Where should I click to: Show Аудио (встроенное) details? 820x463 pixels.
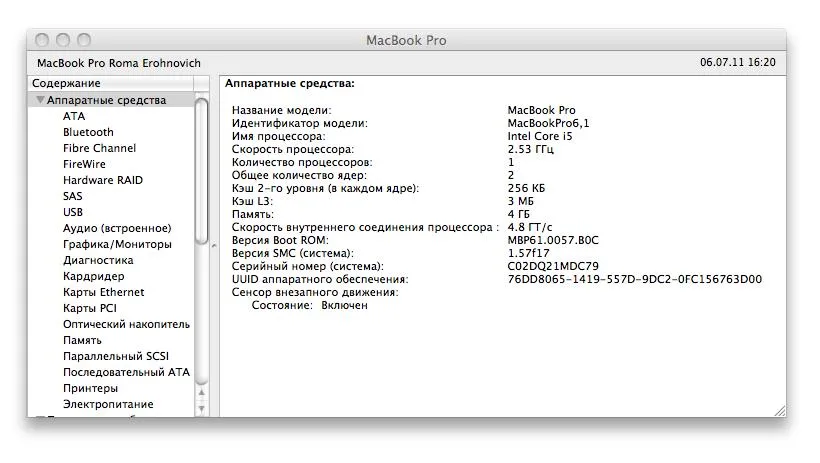(x=116, y=228)
